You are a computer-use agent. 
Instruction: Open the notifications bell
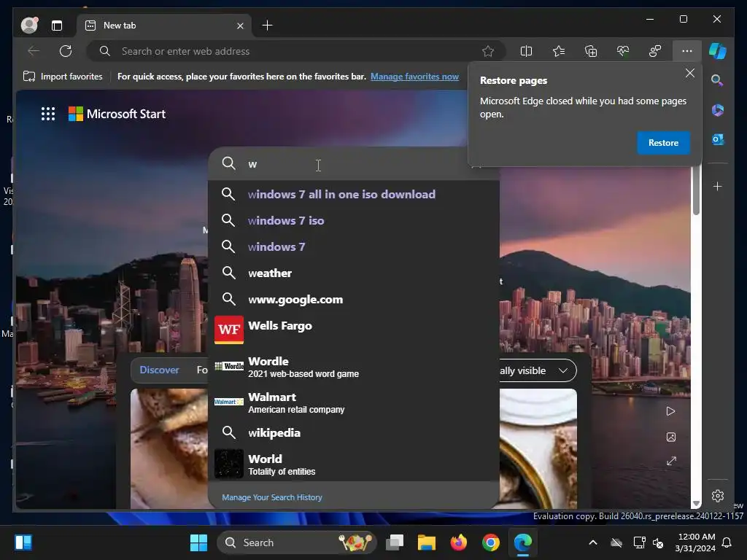click(x=727, y=542)
